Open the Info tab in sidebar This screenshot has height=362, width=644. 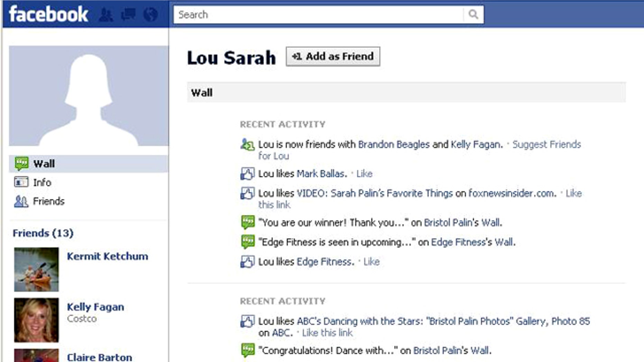tap(42, 182)
